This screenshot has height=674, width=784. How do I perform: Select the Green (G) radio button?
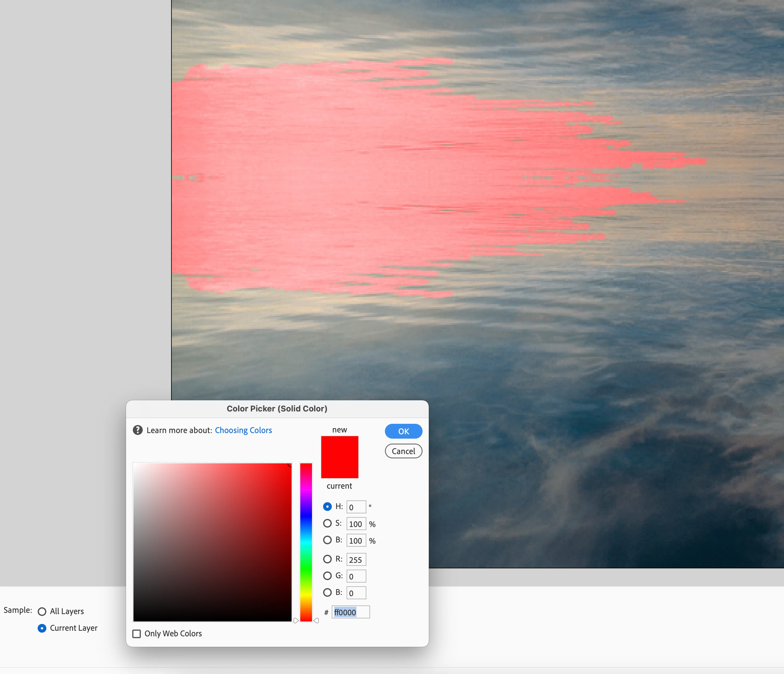(x=327, y=575)
